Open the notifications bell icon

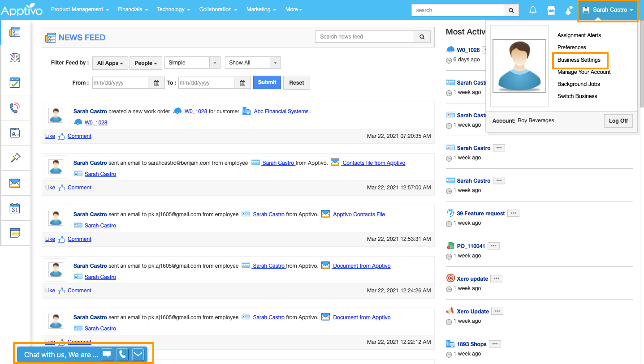(533, 10)
